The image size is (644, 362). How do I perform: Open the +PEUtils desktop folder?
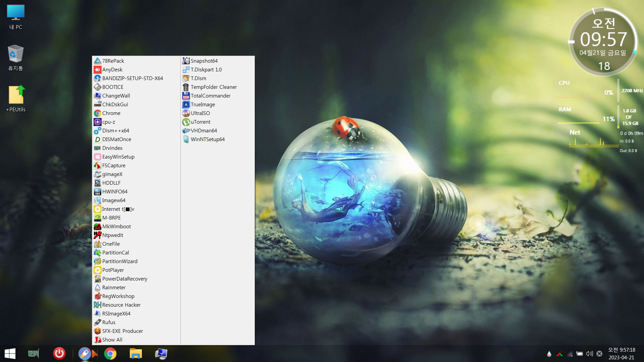pos(16,99)
